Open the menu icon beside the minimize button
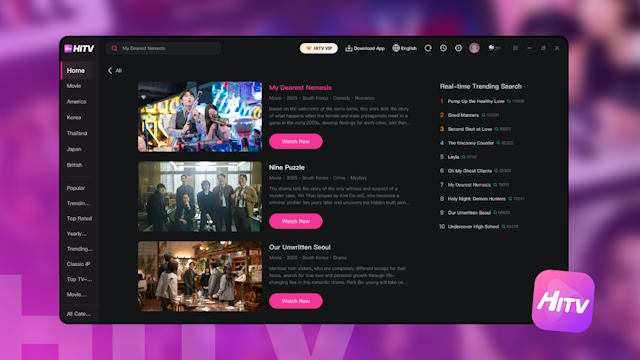This screenshot has width=640, height=360. (516, 48)
